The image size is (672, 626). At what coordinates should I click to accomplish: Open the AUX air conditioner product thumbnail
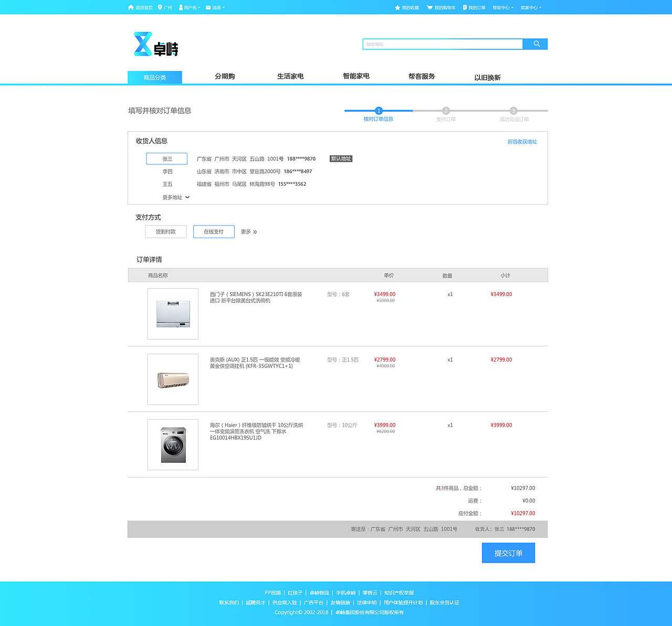coord(173,379)
